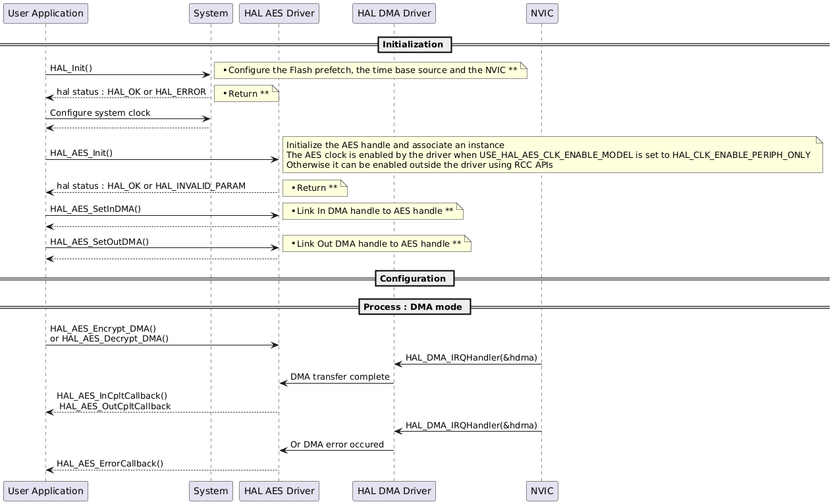
Task: Click the HAL_Init() message arrow
Action: click(x=128, y=74)
